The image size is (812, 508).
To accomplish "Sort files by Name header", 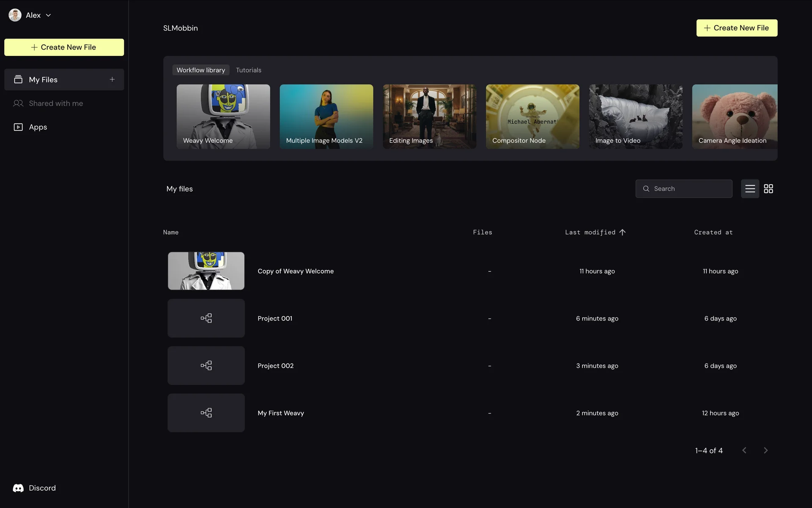I will [171, 232].
